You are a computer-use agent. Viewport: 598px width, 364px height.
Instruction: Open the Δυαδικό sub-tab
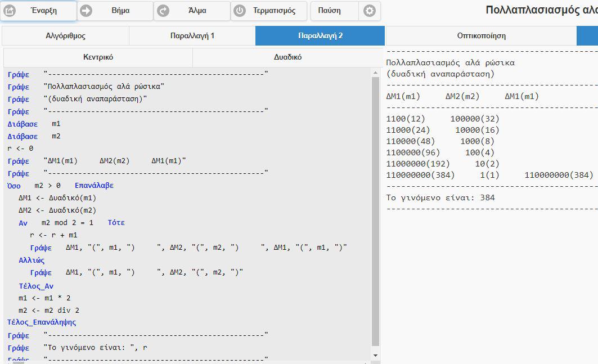point(287,57)
